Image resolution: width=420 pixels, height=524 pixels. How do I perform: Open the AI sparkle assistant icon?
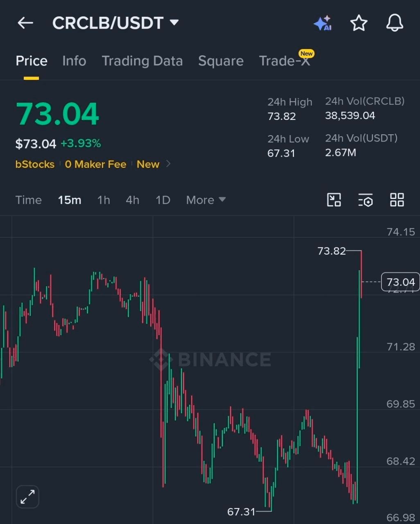(323, 23)
